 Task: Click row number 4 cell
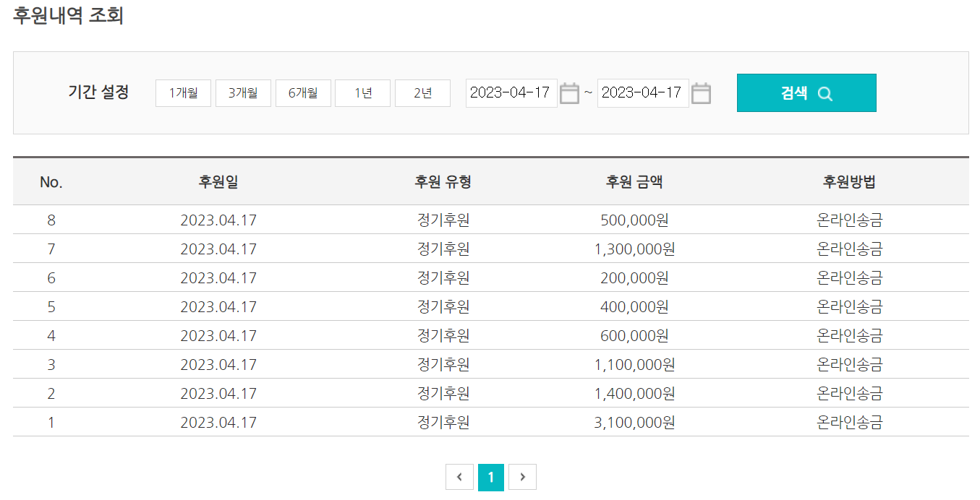[x=51, y=336]
